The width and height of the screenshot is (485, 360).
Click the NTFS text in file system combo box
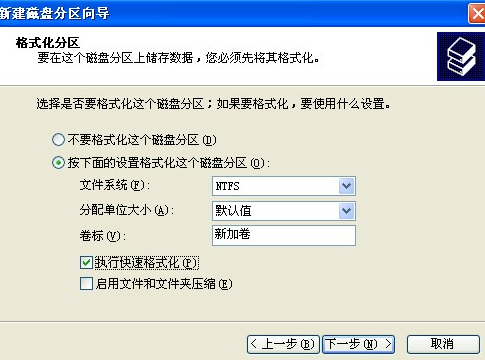tap(227, 186)
